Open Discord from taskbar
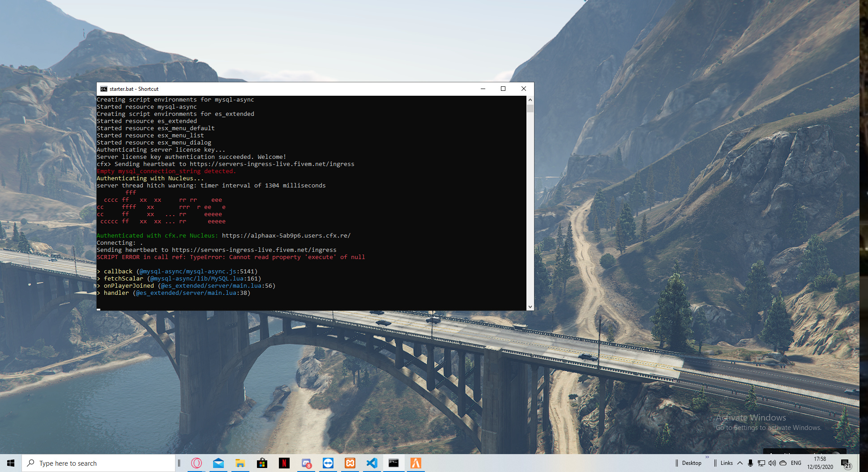The image size is (868, 472). (306, 463)
